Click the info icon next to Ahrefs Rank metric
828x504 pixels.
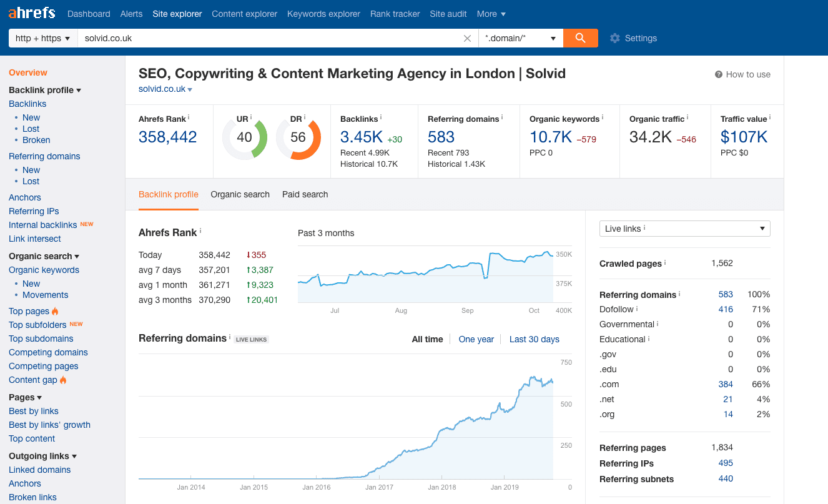[189, 117]
